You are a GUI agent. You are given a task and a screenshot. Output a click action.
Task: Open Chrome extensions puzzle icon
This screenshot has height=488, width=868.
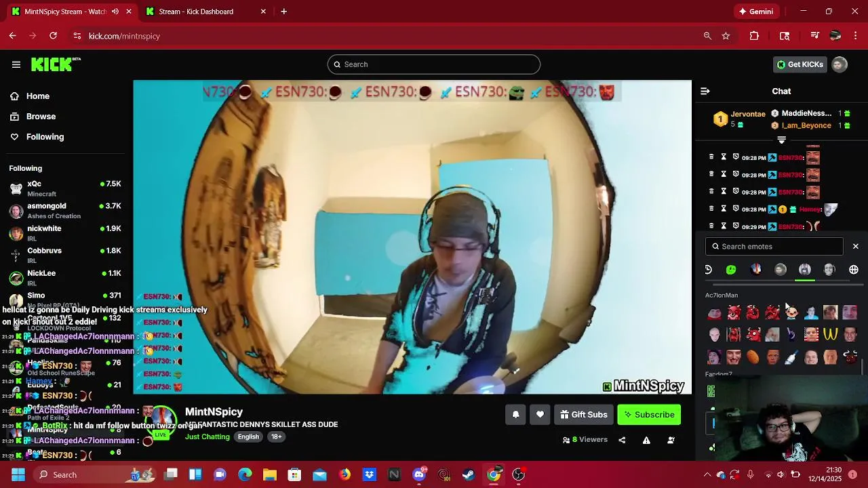tap(754, 36)
